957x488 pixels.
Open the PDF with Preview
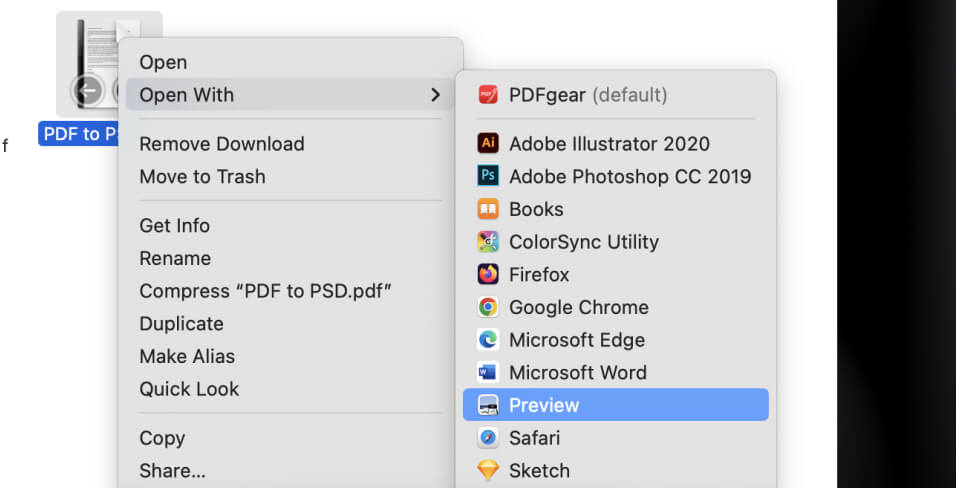click(x=616, y=405)
